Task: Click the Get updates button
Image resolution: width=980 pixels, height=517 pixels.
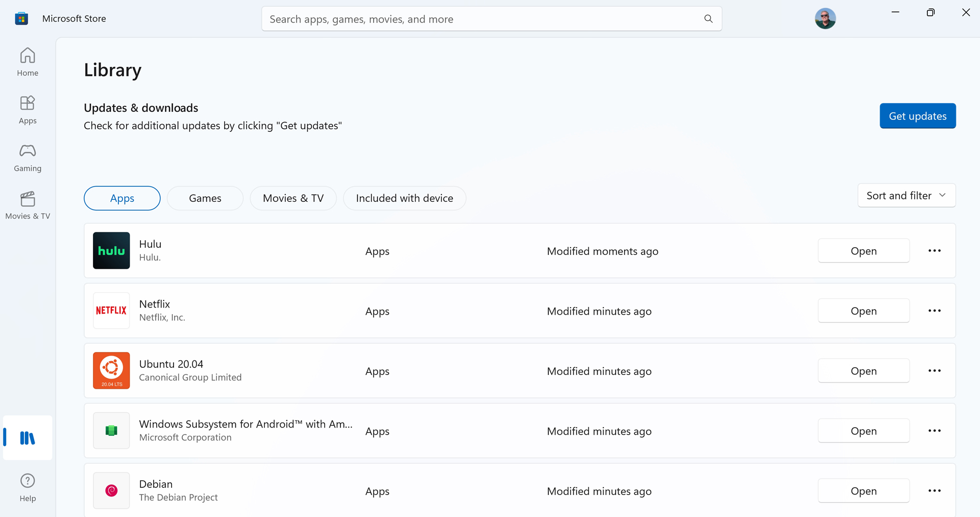Action: [917, 116]
